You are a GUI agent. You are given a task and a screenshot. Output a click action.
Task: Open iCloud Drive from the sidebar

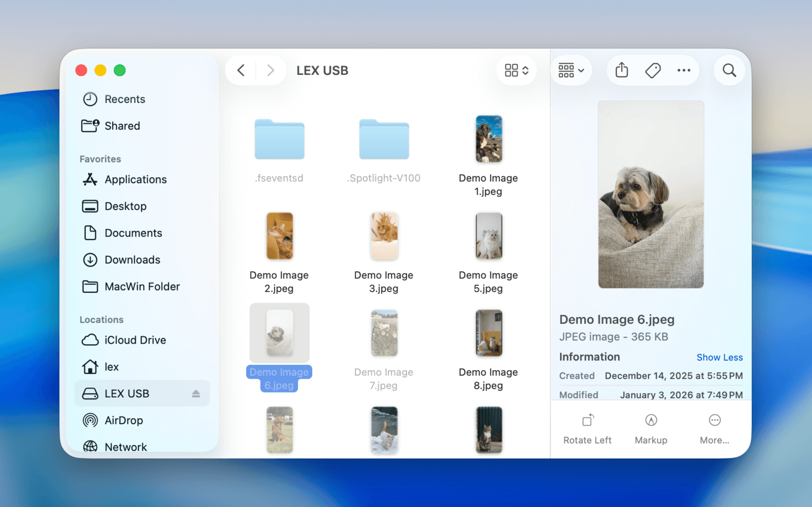tap(135, 340)
